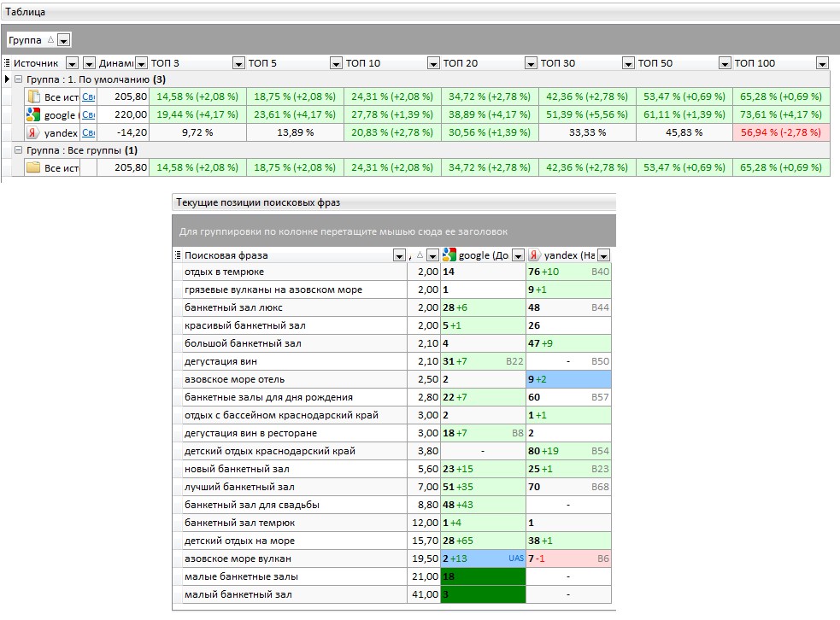840x620 pixels.
Task: Open the ТОП 5 column filter dropdown
Action: point(336,64)
